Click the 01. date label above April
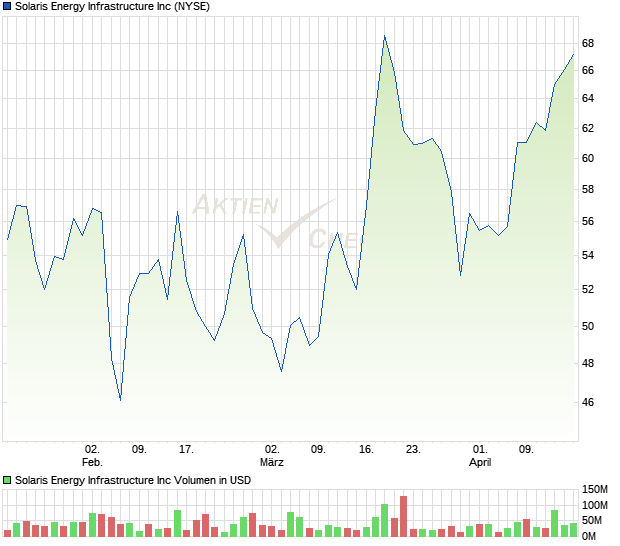 pyautogui.click(x=480, y=449)
